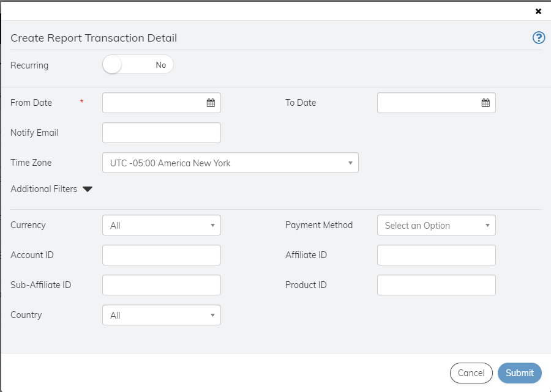
Task: Click the Create Report Transaction Detail title
Action: [x=94, y=38]
